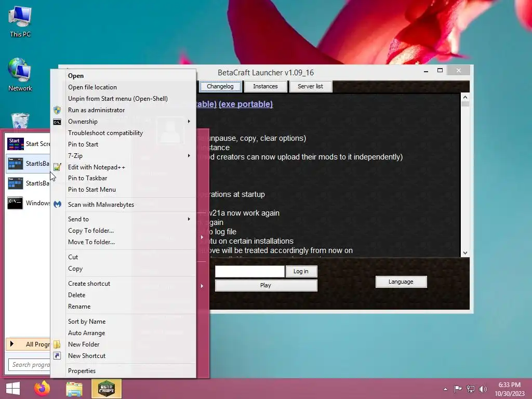Open Network desktop icon
The height and width of the screenshot is (399, 532).
(20, 75)
